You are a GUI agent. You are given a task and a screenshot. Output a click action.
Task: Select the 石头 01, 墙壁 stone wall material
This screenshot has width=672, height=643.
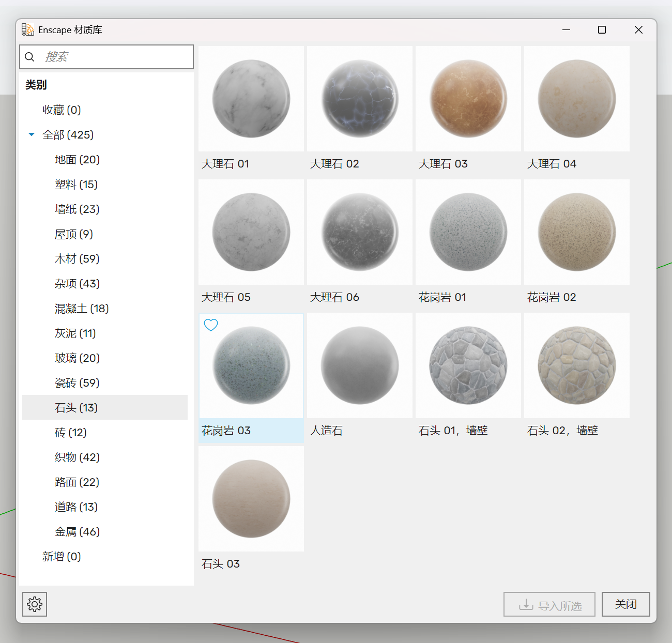point(468,365)
